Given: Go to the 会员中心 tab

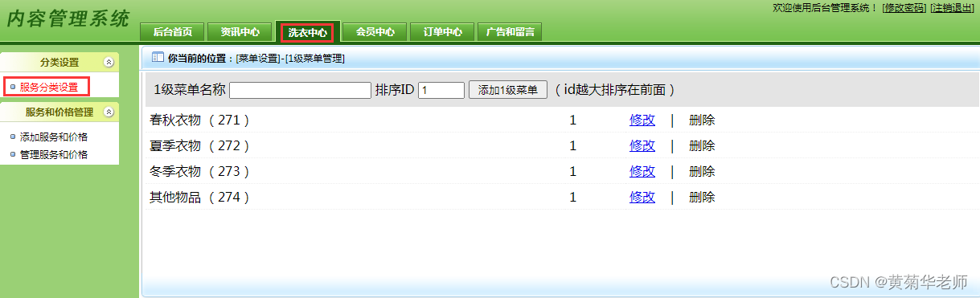Looking at the screenshot, I should click(x=375, y=32).
